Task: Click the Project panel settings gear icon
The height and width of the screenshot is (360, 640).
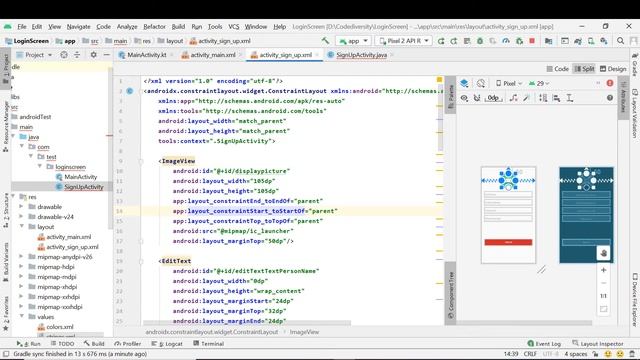Action: (x=93, y=54)
